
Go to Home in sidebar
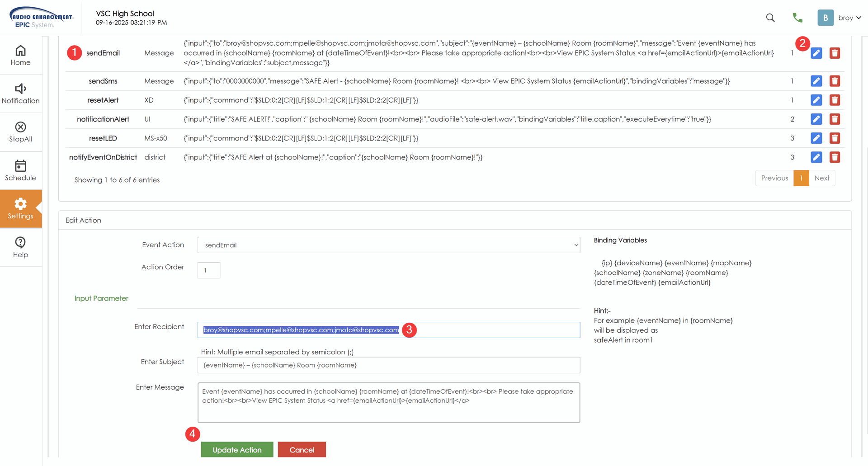(20, 56)
